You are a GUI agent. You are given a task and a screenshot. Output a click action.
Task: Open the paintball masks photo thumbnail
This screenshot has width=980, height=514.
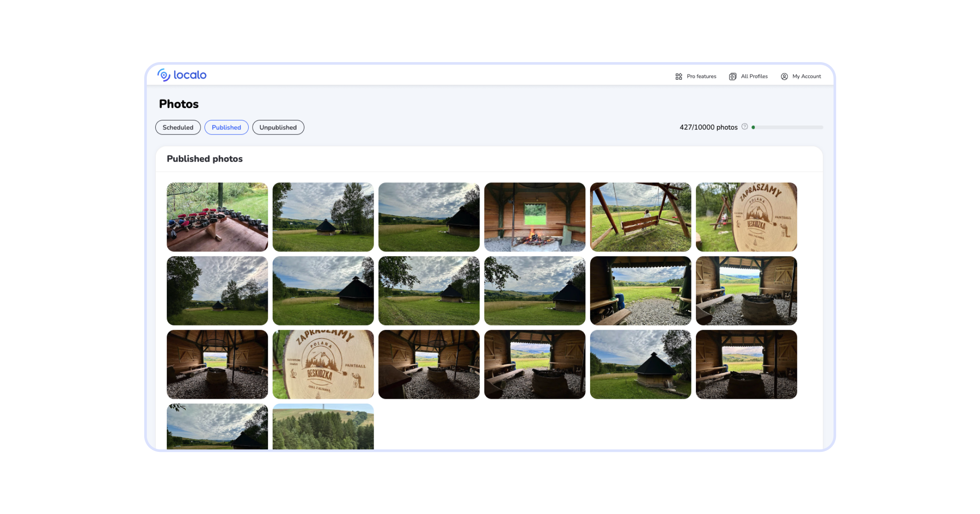click(217, 217)
